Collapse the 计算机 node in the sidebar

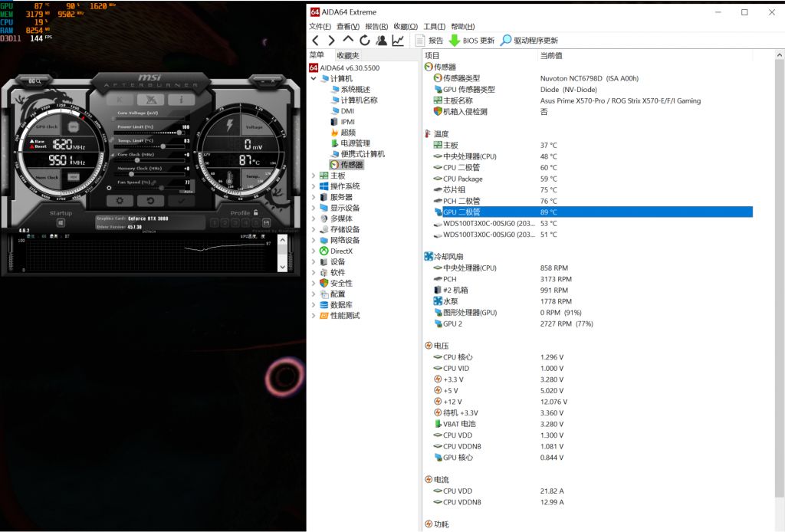click(313, 78)
